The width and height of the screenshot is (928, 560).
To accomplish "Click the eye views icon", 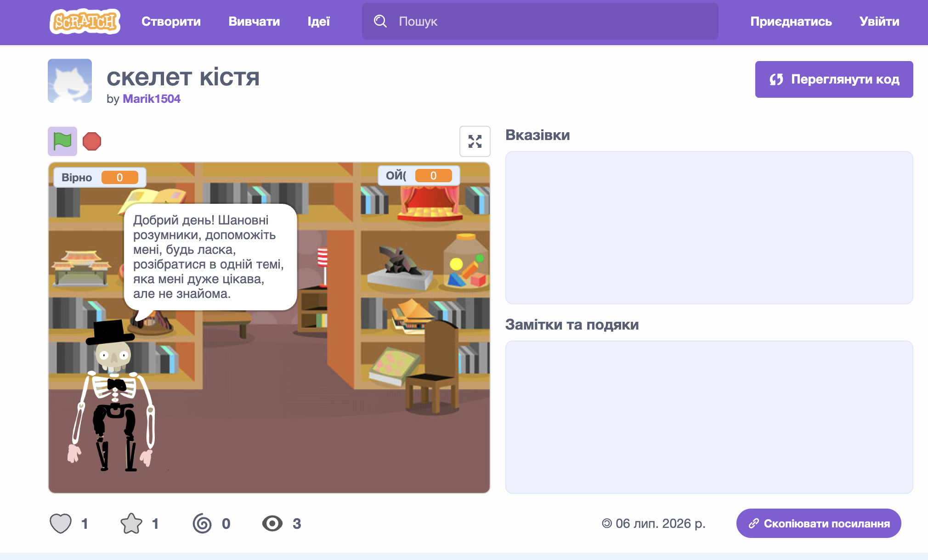I will (x=272, y=523).
